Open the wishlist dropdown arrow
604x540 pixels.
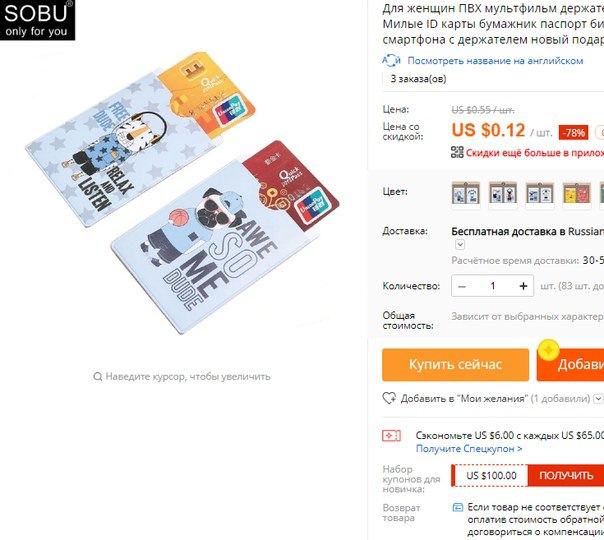(x=598, y=398)
